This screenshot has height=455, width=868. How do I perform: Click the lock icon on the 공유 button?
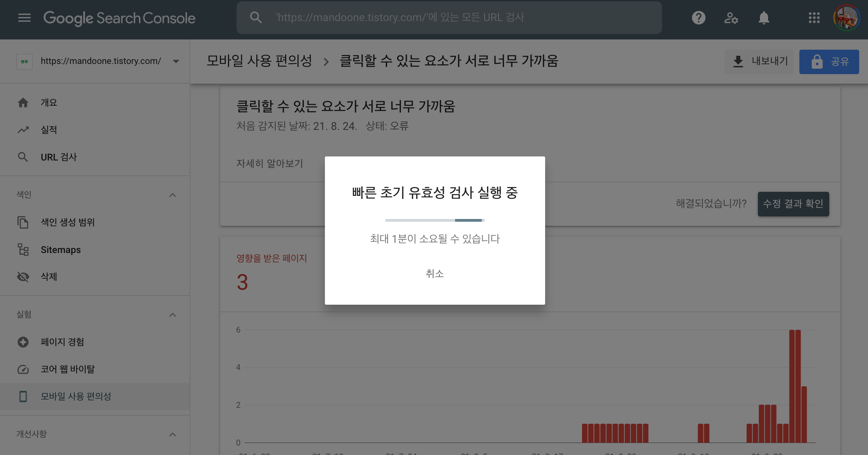817,62
